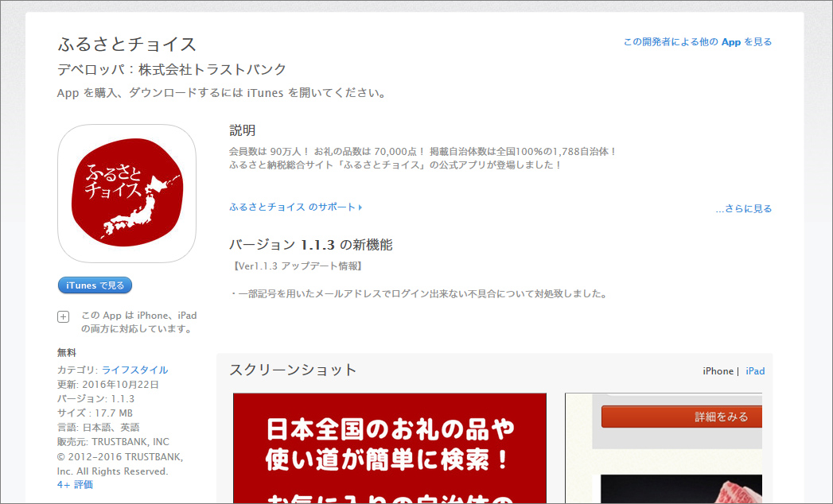Open この開発者による他の App を見る link
The height and width of the screenshot is (504, 833).
[698, 42]
